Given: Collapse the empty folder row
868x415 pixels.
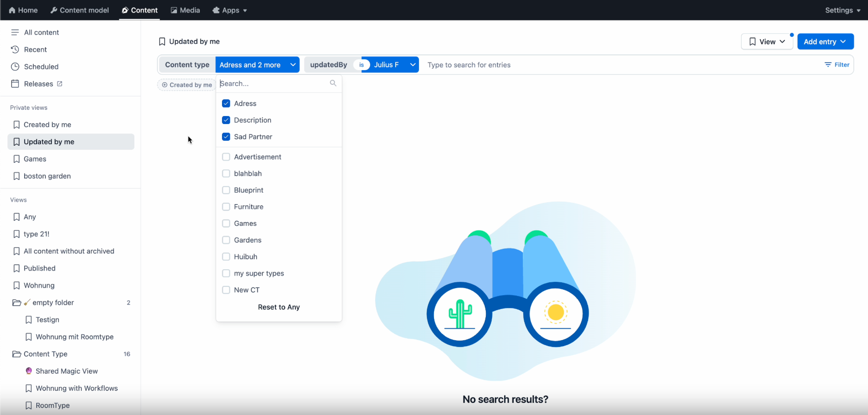Looking at the screenshot, I should pos(71,303).
